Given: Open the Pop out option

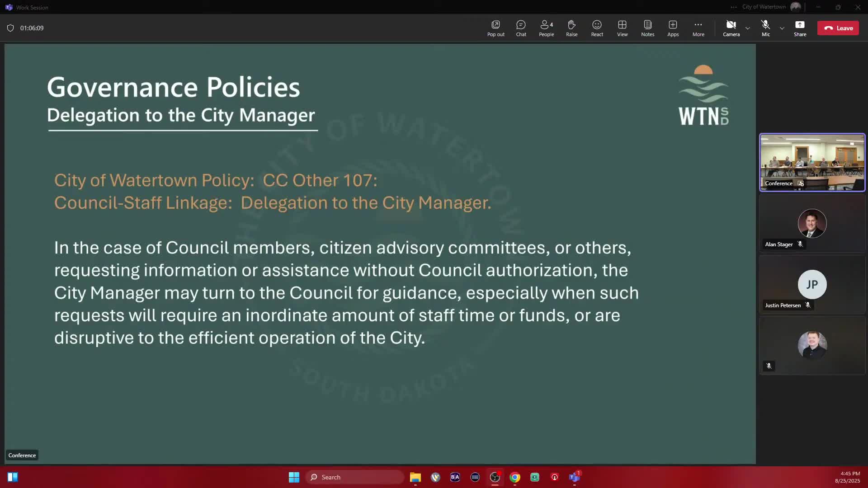Looking at the screenshot, I should point(495,28).
